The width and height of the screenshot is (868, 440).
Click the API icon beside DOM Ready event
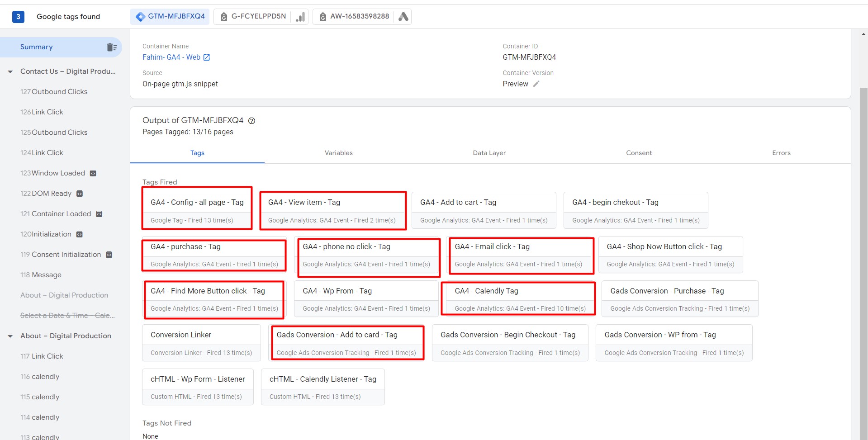80,194
